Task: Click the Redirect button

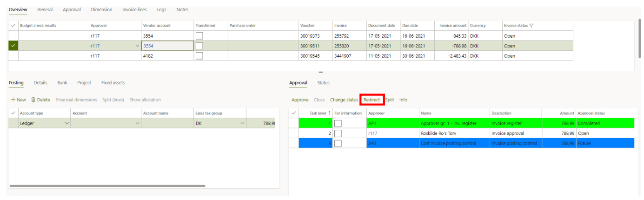Action: click(372, 100)
